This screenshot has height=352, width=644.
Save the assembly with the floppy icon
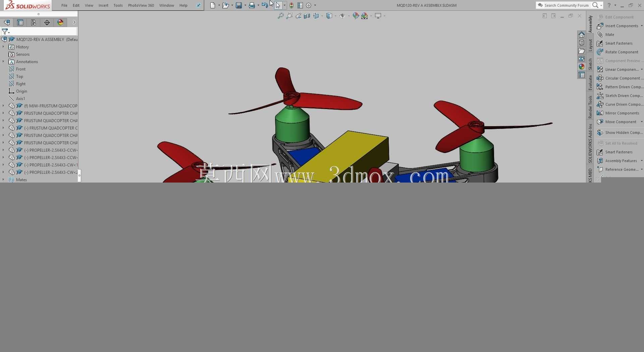pos(239,5)
